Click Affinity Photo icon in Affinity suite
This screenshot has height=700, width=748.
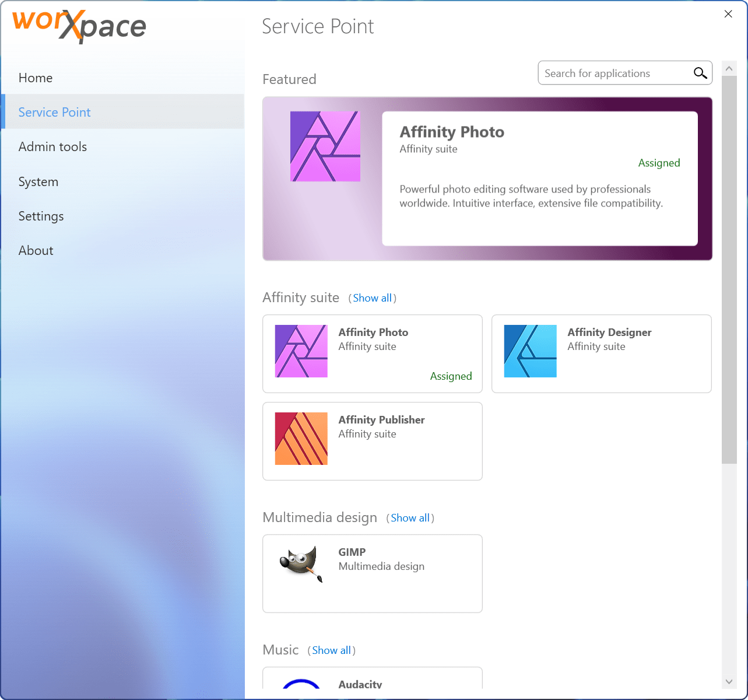(301, 351)
